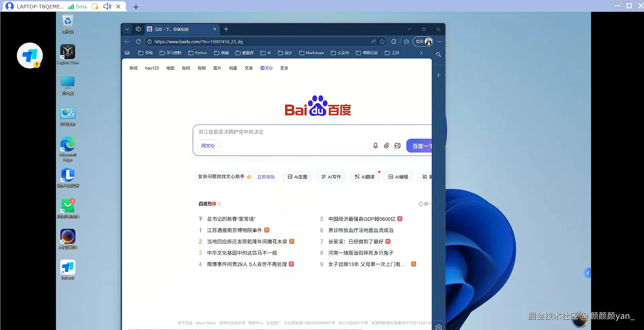644x330 pixels.
Task: Open Edge sidebar search icon
Action: [x=438, y=55]
